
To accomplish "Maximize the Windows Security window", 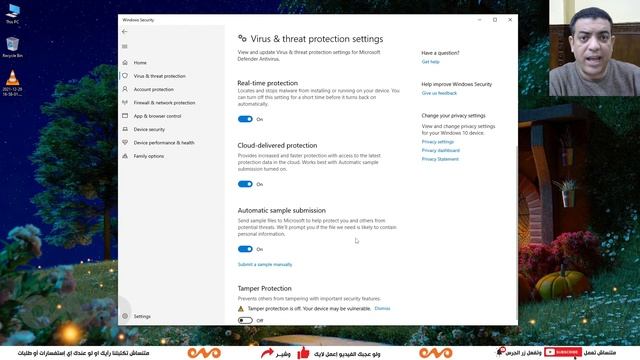I will click(495, 20).
